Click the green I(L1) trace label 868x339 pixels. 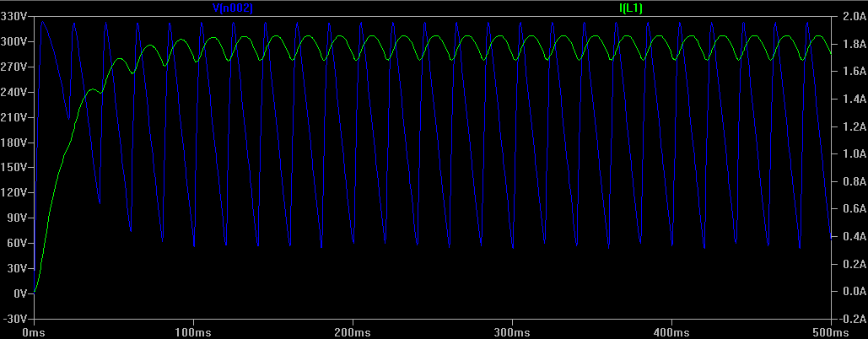(631, 8)
